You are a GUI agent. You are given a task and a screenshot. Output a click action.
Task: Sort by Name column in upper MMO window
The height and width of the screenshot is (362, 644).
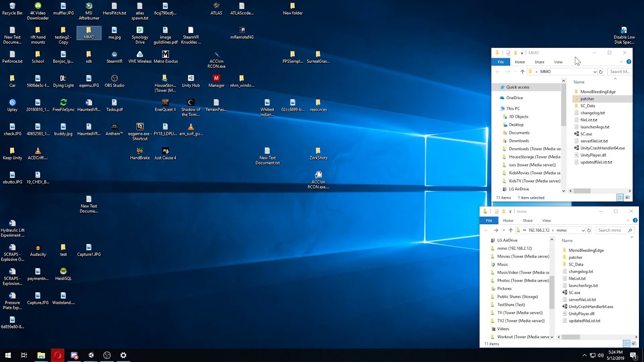(x=579, y=82)
